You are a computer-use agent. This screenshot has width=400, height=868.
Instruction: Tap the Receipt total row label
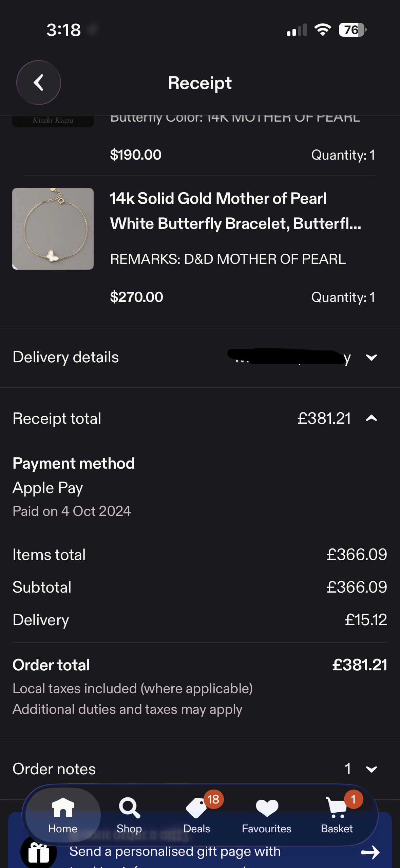[57, 418]
